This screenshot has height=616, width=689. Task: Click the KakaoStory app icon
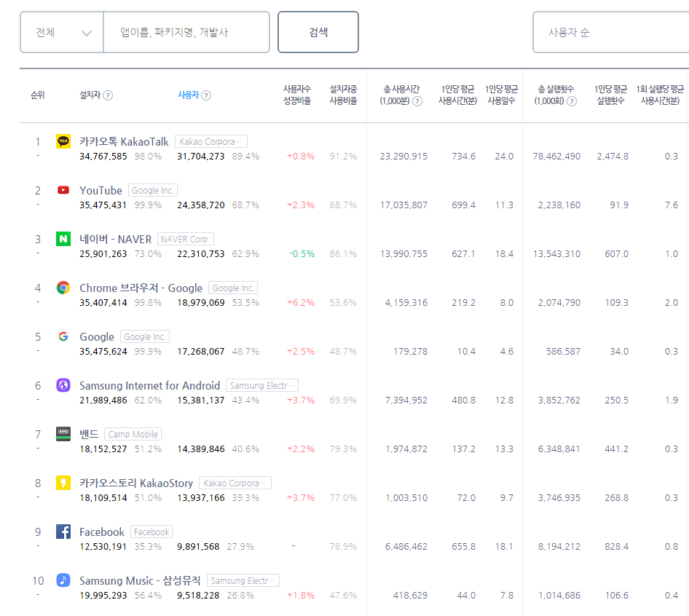point(63,483)
